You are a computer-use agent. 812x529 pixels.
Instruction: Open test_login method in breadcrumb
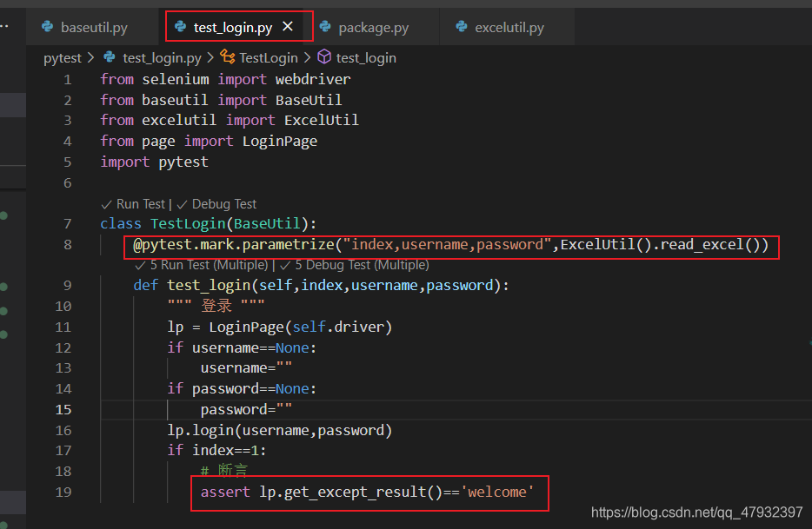[366, 58]
